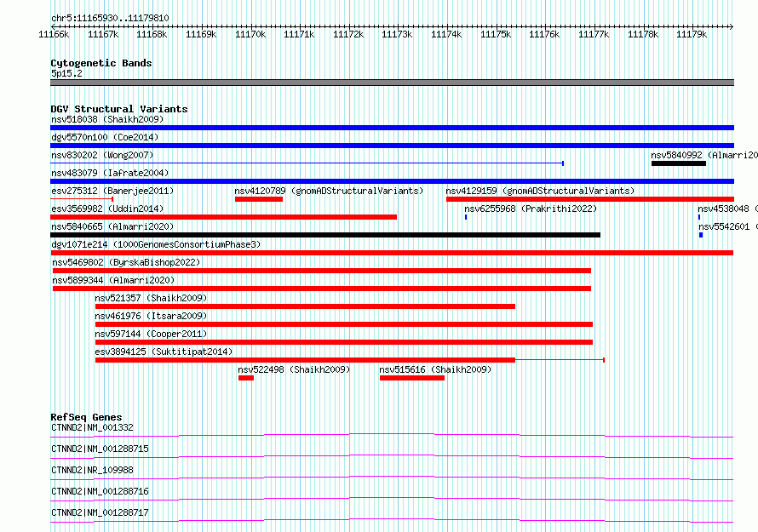The height and width of the screenshot is (532, 758).
Task: Select the esv3569982 (Uddin2014) variant label
Action: (x=107, y=209)
